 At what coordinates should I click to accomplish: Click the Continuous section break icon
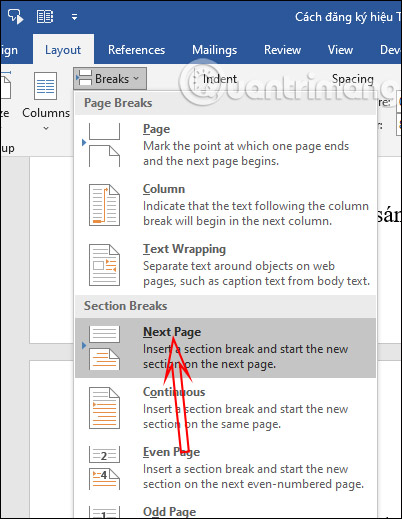click(x=104, y=408)
